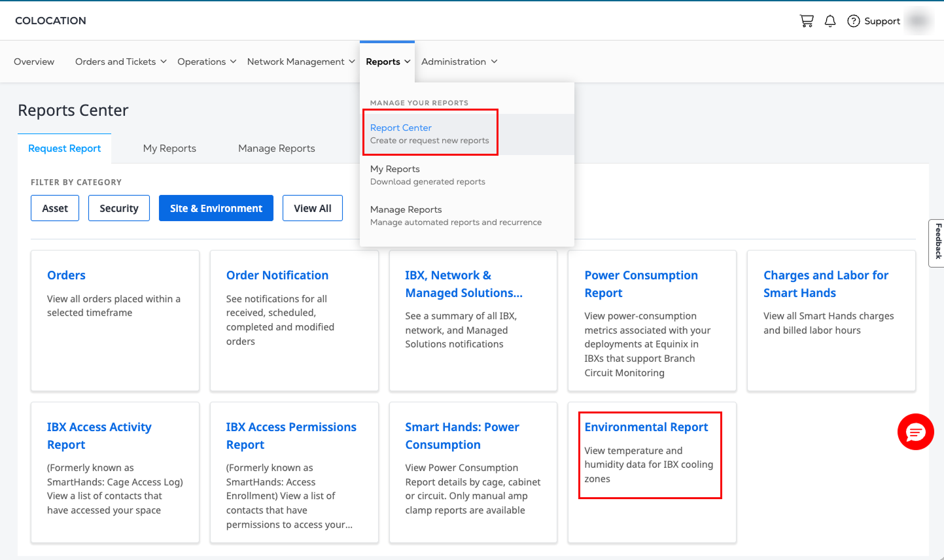This screenshot has height=560, width=944.
Task: Filter by Asset category
Action: [55, 208]
